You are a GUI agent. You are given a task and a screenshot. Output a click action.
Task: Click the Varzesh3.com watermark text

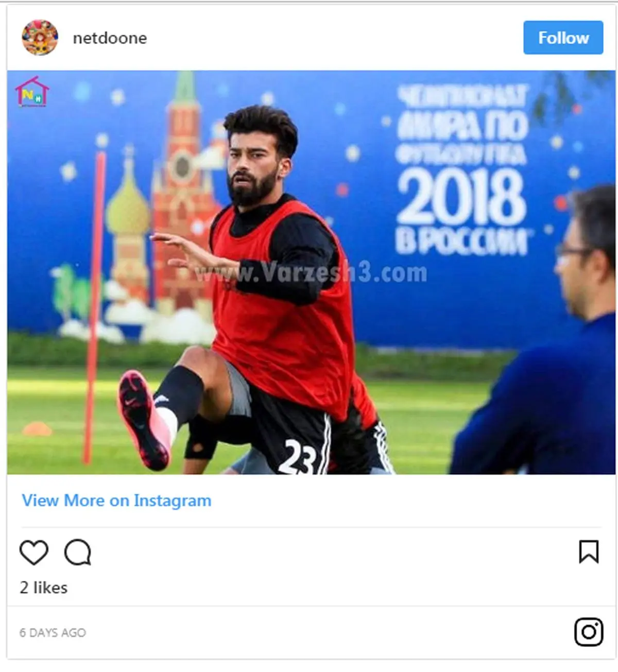click(x=311, y=272)
